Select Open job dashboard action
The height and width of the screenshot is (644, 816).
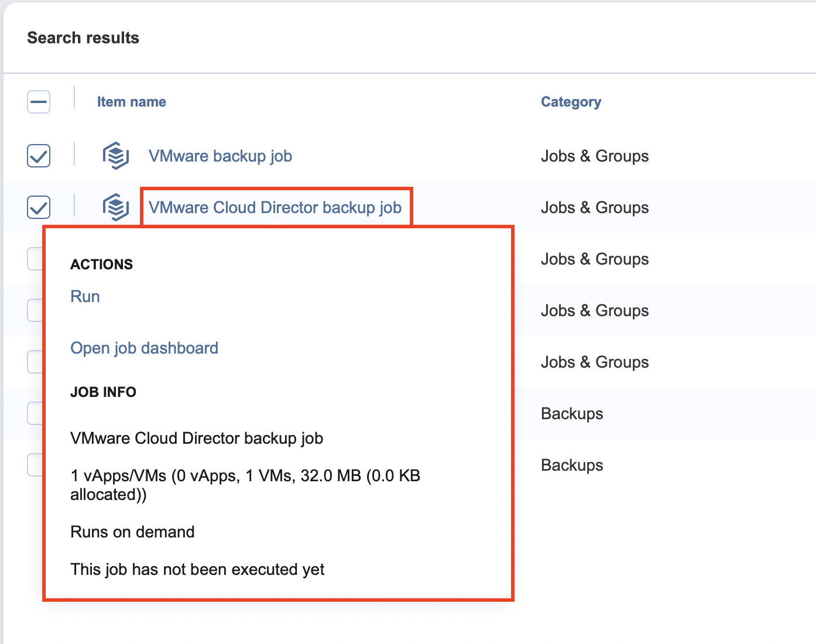[x=144, y=348]
